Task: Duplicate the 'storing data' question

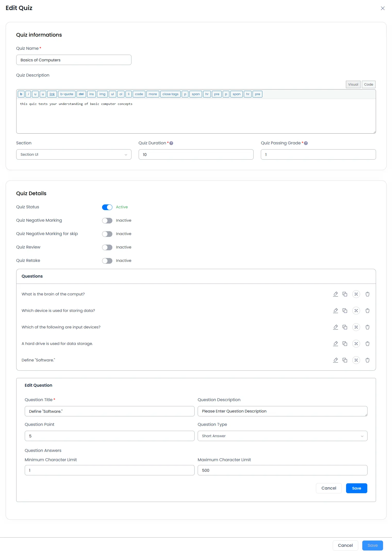Action: 345,311
